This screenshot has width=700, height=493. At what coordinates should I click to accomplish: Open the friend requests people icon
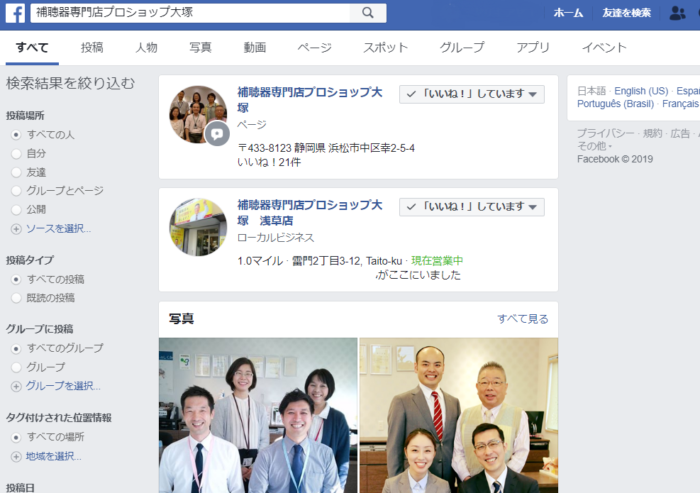(677, 13)
